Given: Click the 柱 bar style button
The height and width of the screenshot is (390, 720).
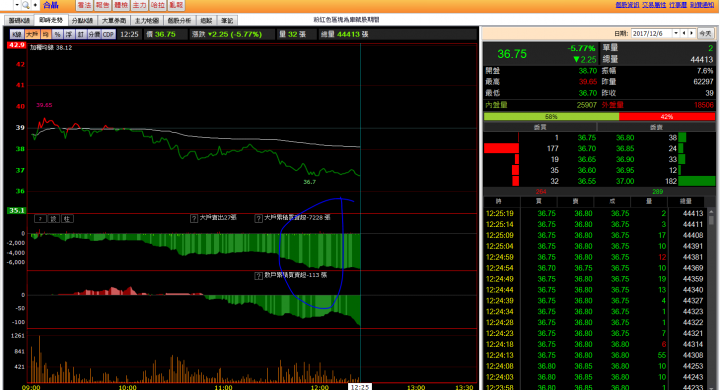Looking at the screenshot, I should point(67,219).
